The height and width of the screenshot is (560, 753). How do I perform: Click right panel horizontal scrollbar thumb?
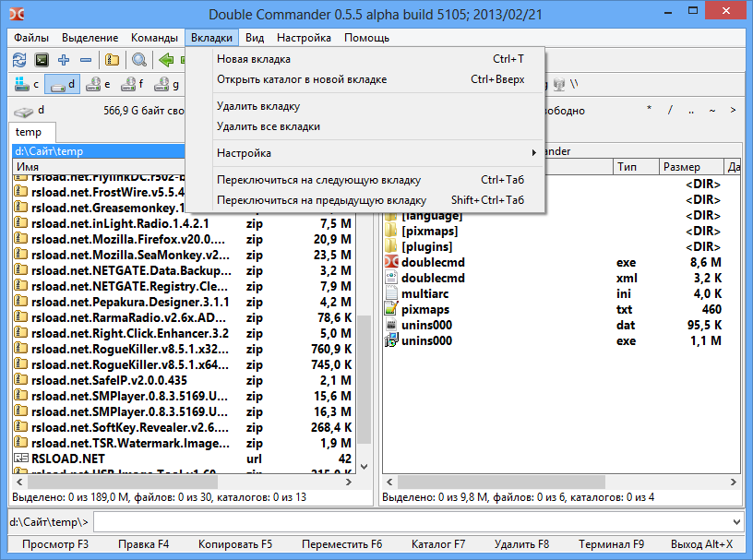click(501, 482)
